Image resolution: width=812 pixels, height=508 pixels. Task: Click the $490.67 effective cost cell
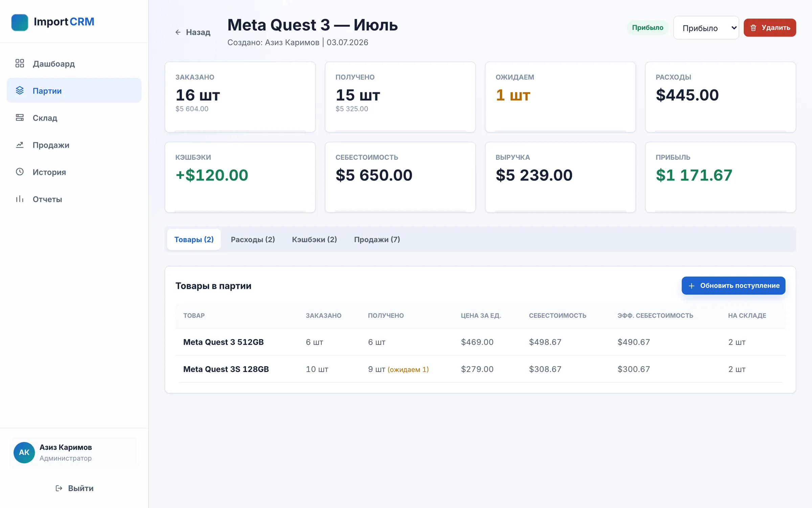(634, 342)
